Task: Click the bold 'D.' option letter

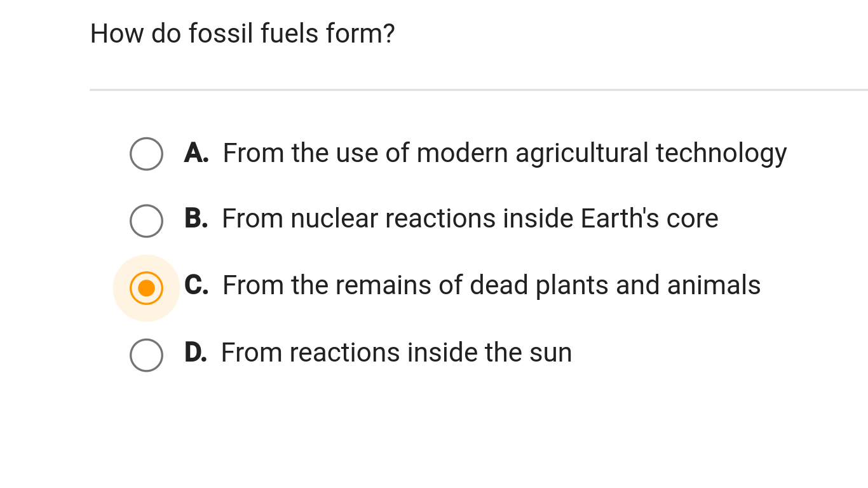Action: [195, 353]
